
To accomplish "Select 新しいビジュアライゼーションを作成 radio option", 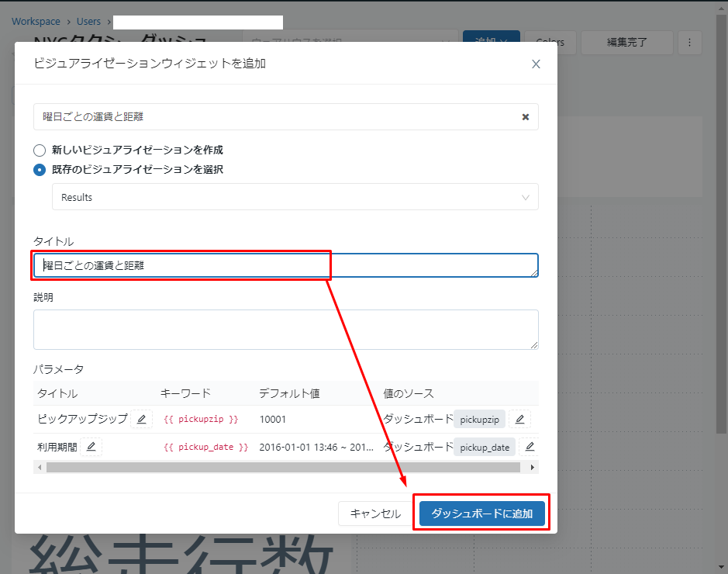I will [x=40, y=150].
